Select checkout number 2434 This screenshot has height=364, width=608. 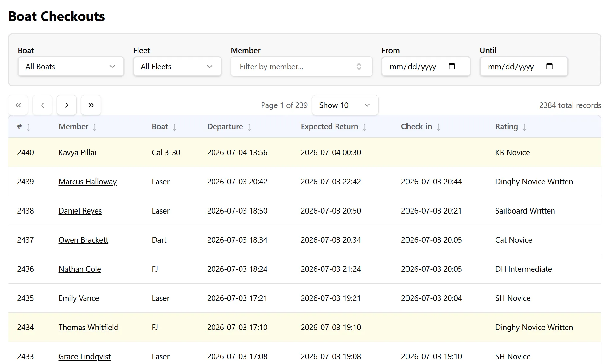pos(25,328)
